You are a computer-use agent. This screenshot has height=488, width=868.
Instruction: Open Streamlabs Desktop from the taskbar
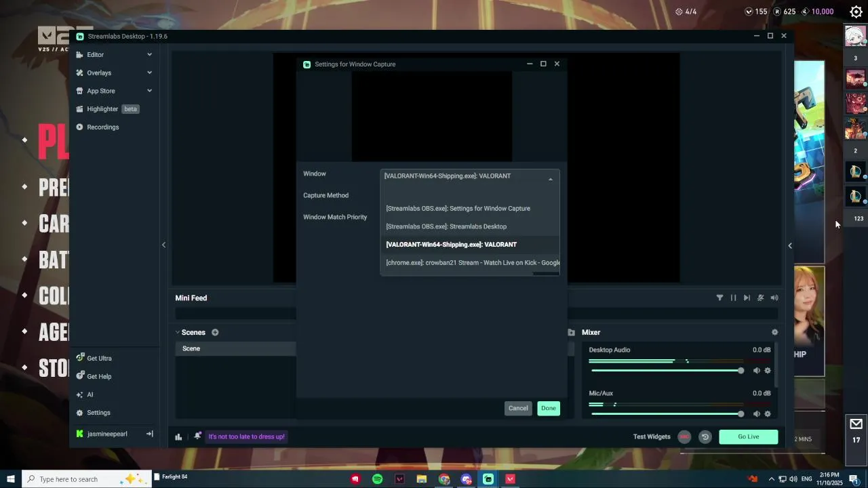[488, 479]
